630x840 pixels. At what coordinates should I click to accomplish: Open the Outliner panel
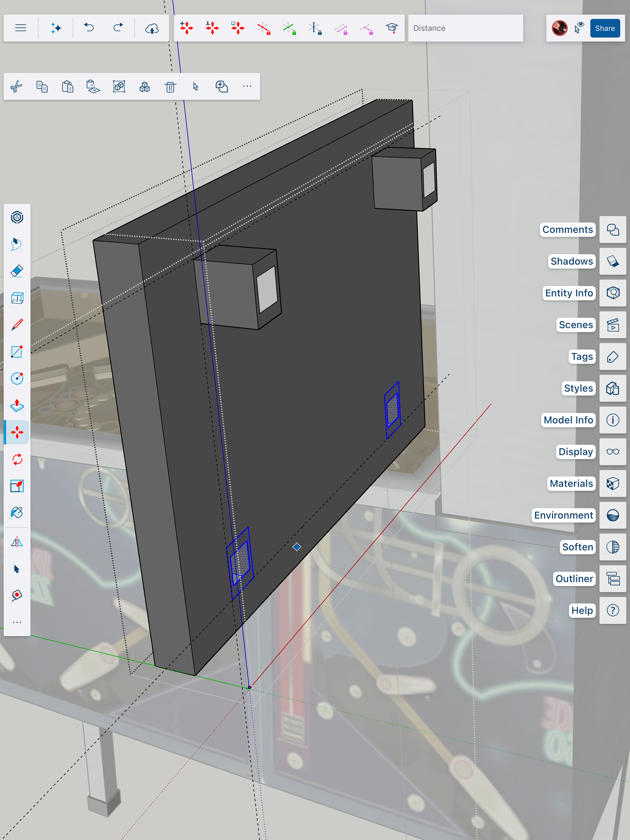coord(613,579)
